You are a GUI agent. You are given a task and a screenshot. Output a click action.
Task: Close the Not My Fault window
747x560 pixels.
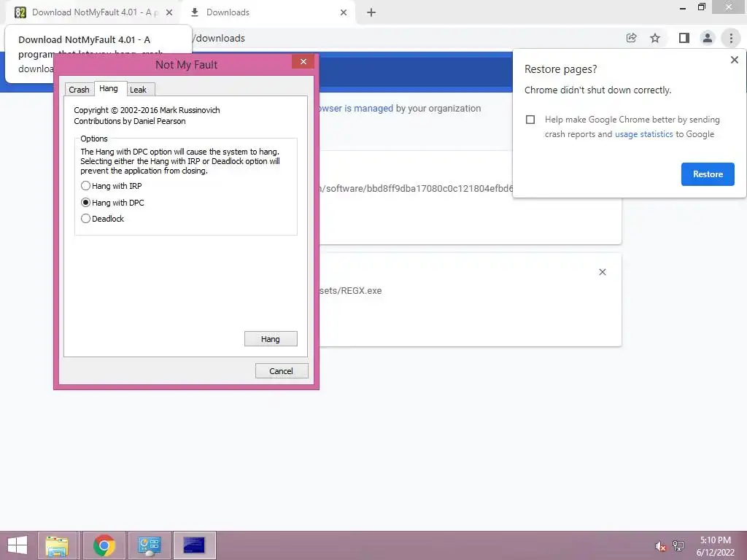click(303, 61)
